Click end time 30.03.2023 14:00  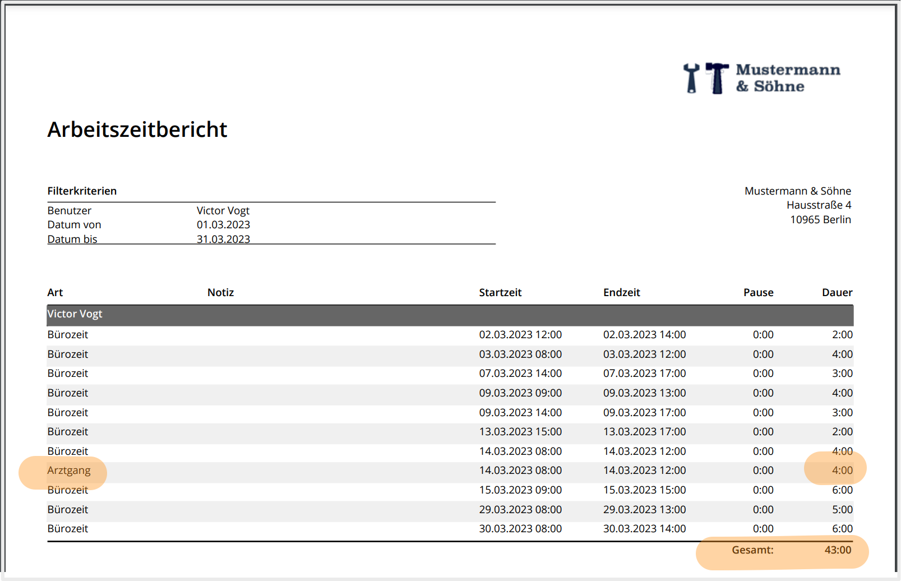(x=644, y=529)
